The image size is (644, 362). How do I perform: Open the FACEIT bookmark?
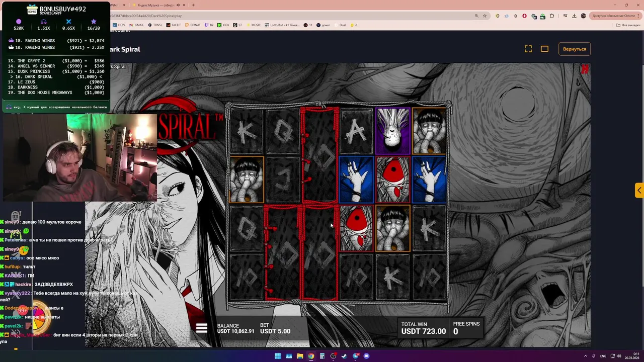click(174, 25)
